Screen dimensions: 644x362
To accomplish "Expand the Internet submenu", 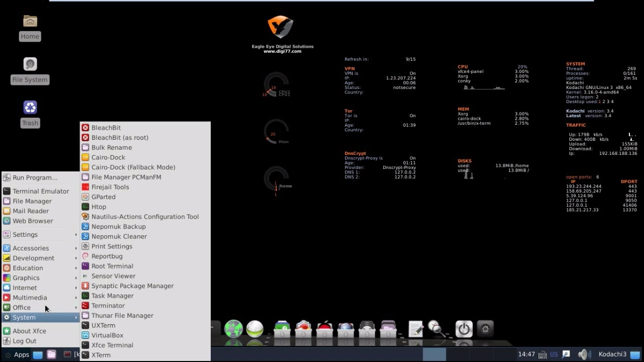I will [41, 288].
